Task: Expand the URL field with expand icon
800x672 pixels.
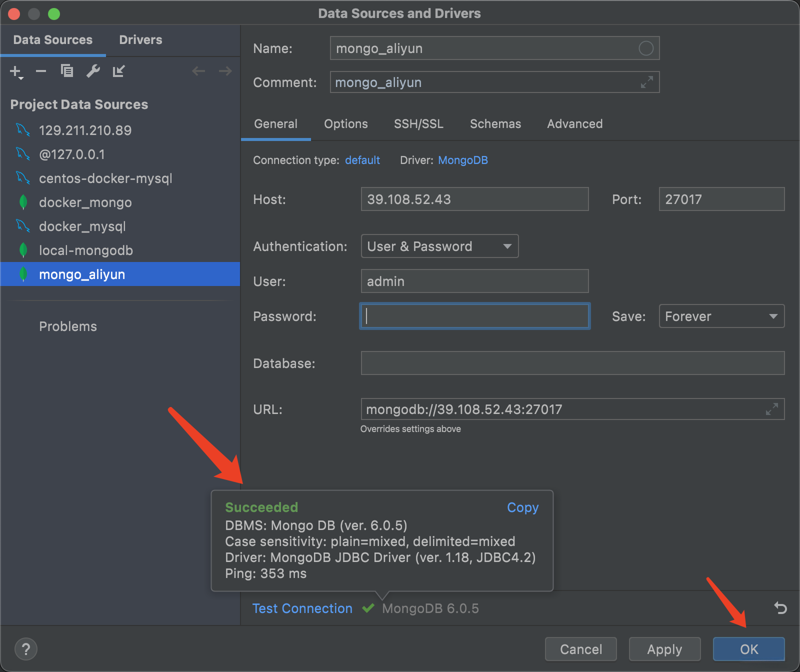Action: click(x=771, y=409)
